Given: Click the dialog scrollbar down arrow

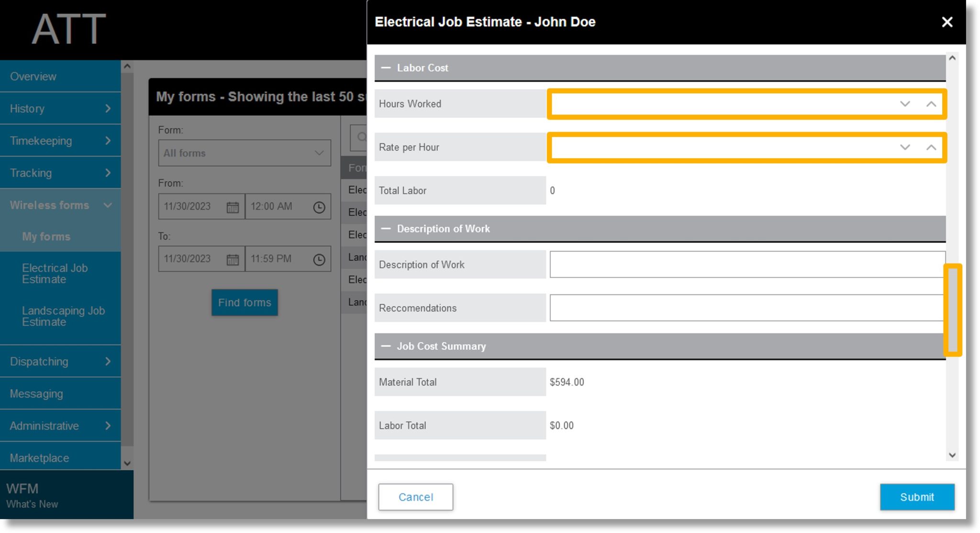Looking at the screenshot, I should [x=952, y=455].
